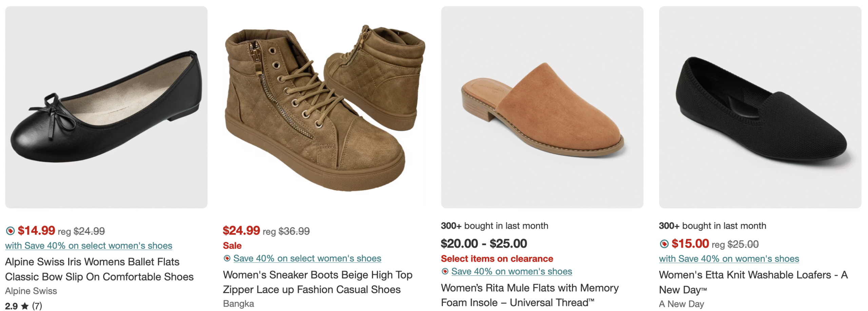
Task: Open the beige sneaker boots product image
Action: point(324,107)
